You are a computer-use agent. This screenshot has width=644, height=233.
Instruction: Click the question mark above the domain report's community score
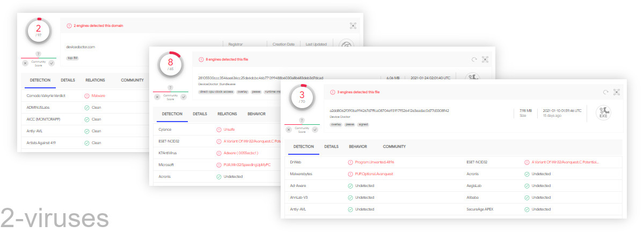pyautogui.click(x=38, y=54)
